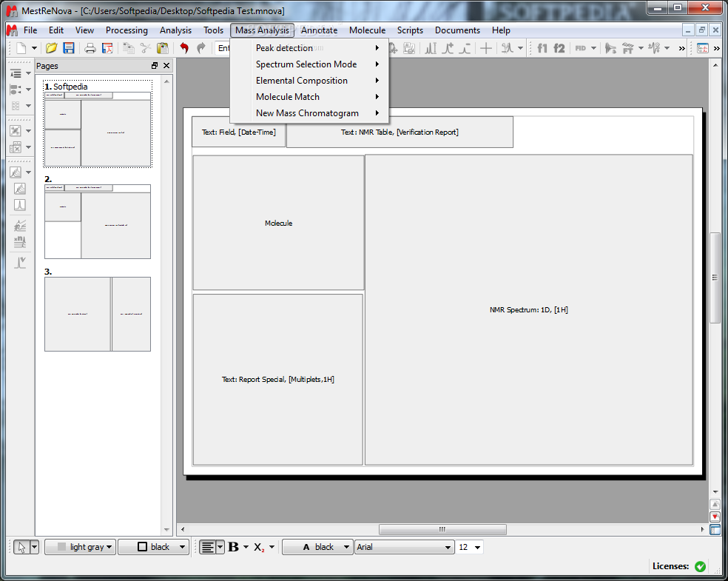Click the horizontal scrollbar thumb
728x581 pixels.
(x=442, y=529)
